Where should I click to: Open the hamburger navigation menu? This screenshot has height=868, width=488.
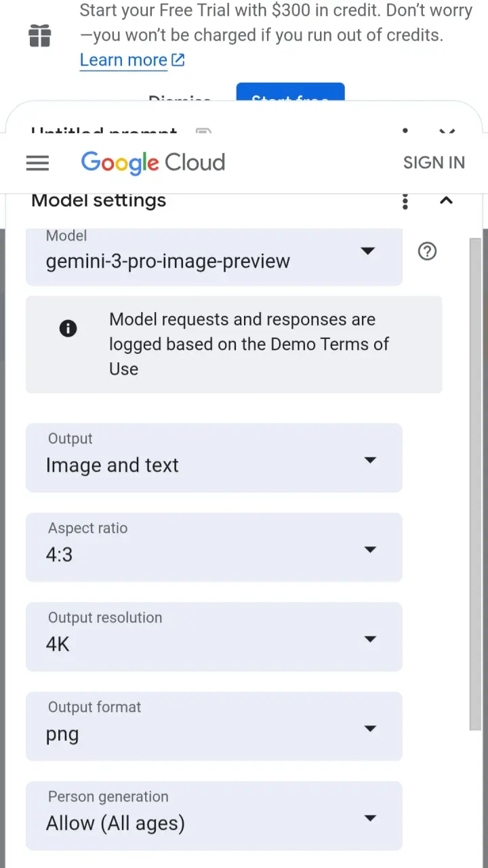37,163
